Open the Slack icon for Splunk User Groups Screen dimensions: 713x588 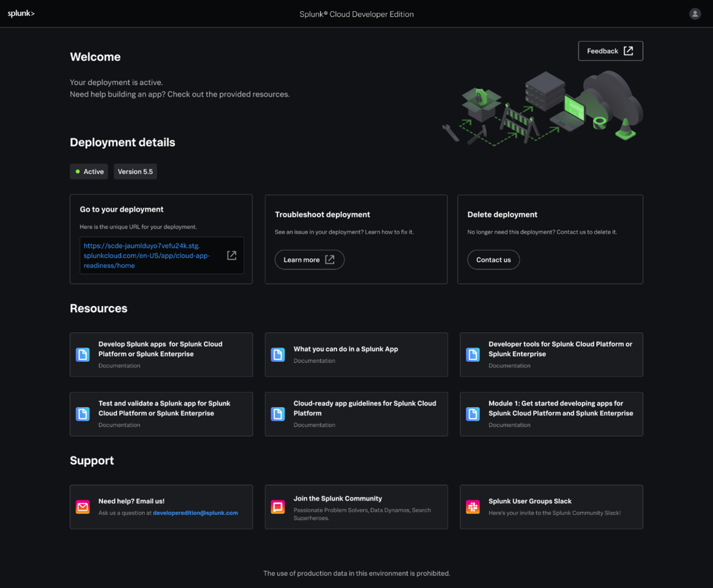[x=473, y=507]
